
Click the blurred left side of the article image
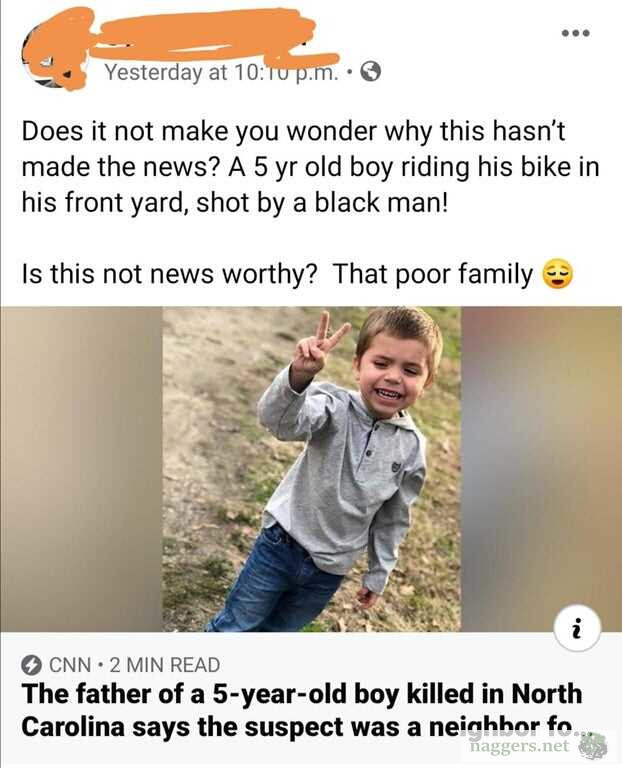coord(81,468)
